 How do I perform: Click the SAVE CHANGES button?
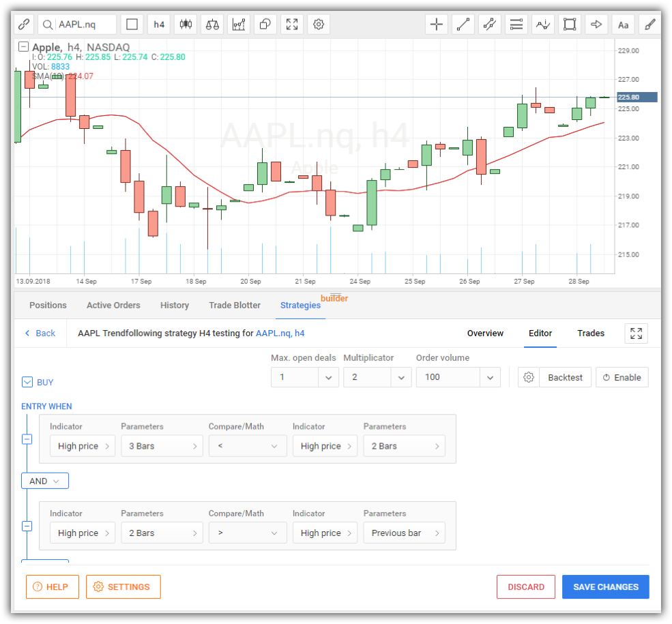click(605, 587)
